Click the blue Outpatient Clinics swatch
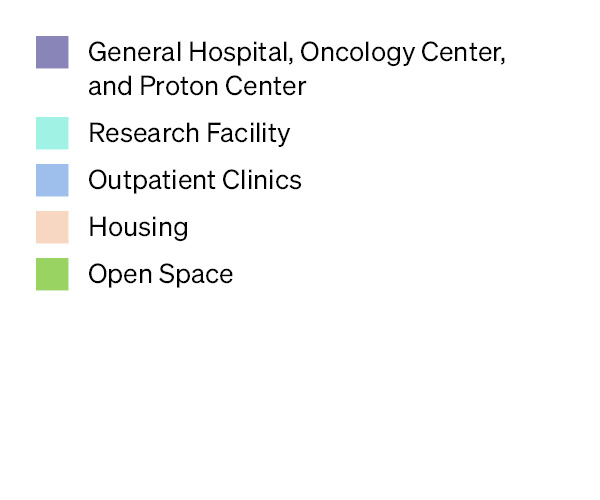 tap(52, 180)
